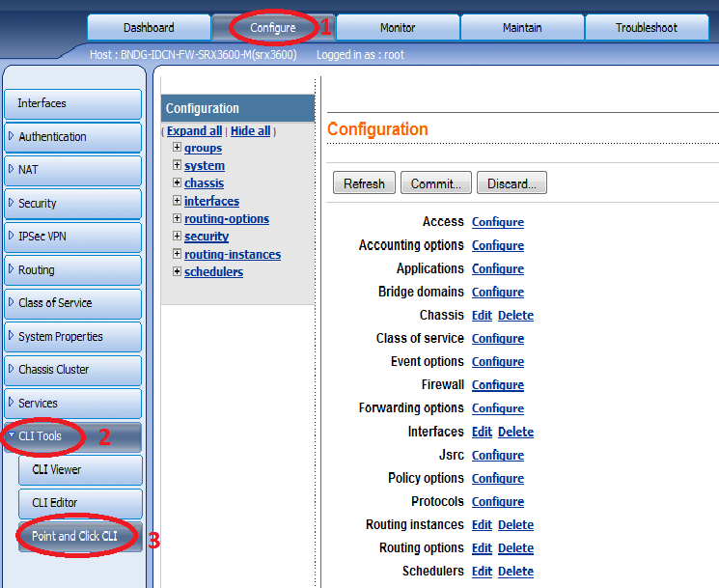Configure Policy options

[498, 479]
